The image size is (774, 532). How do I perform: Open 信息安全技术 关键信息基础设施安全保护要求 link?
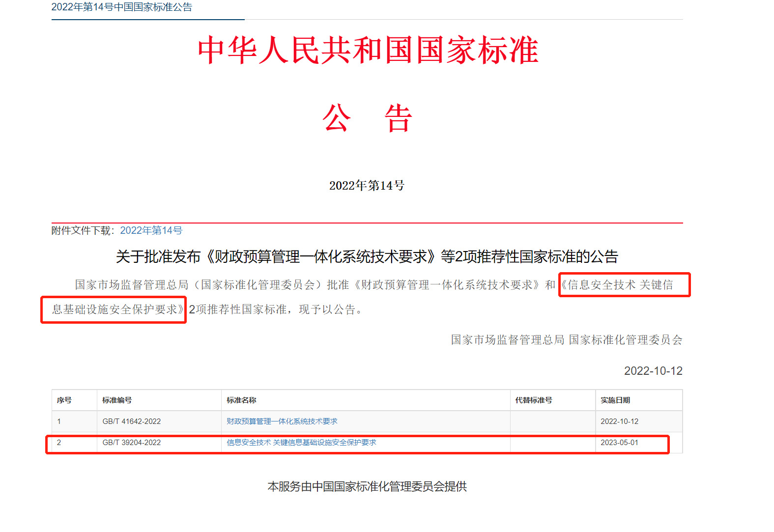coord(301,443)
